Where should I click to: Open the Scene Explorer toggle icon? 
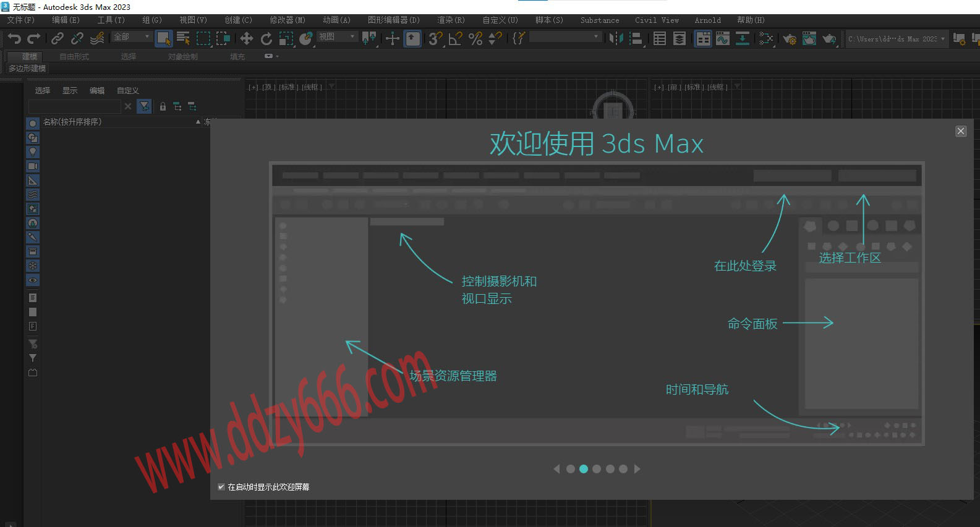[660, 39]
